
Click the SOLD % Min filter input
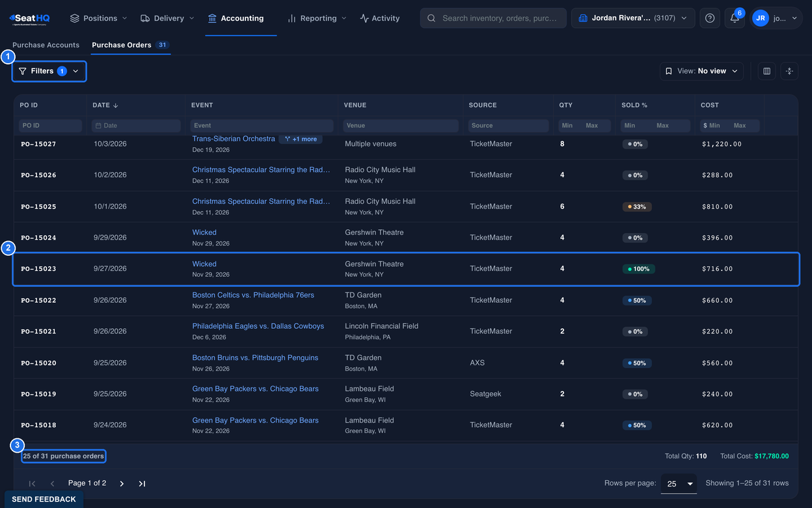pyautogui.click(x=634, y=126)
